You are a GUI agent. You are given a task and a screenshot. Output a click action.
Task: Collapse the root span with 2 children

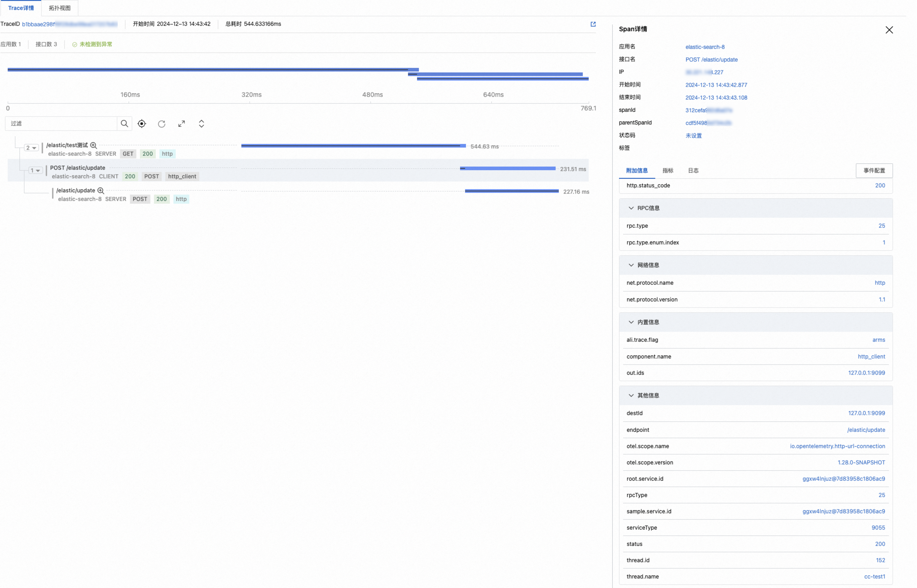coord(31,148)
